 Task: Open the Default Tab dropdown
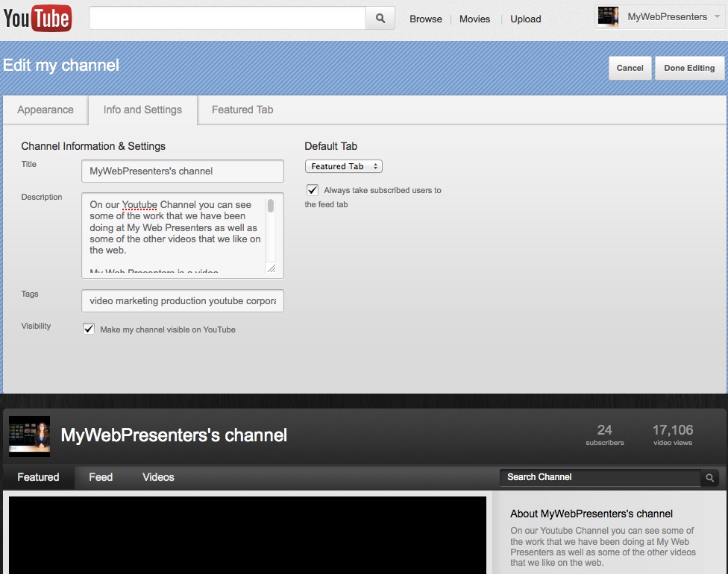tap(343, 166)
